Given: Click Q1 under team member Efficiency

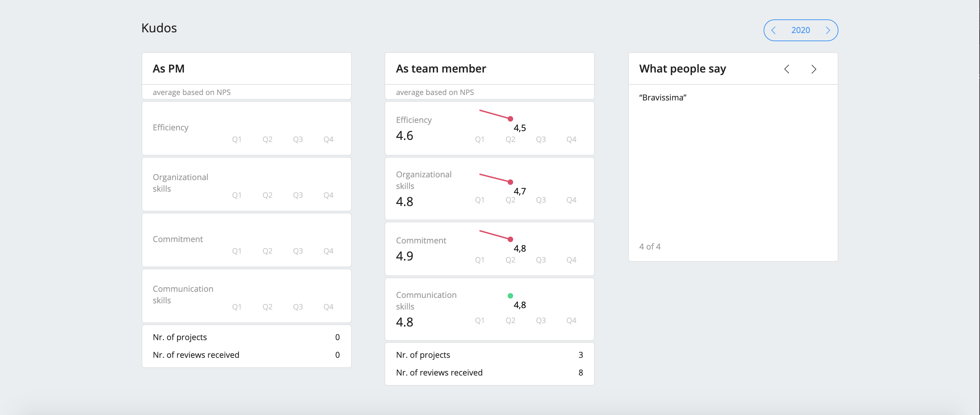Looking at the screenshot, I should pos(479,139).
